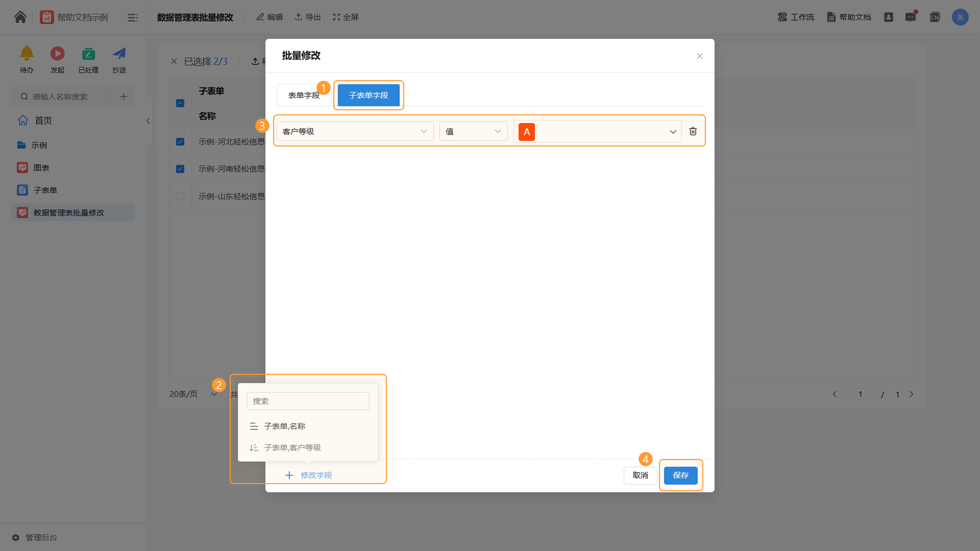Open 管理后台 settings gear
This screenshot has height=551, width=980.
pyautogui.click(x=35, y=537)
